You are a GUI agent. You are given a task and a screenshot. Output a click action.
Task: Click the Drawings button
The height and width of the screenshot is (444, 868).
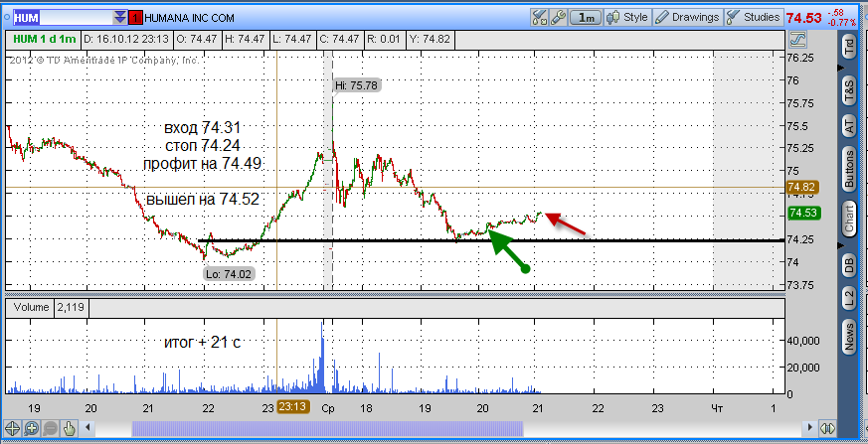687,18
